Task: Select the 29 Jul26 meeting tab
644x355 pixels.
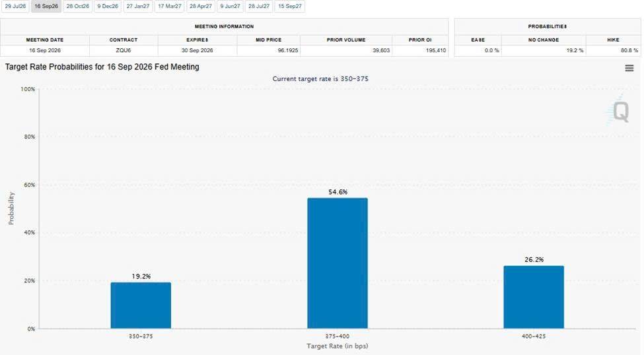Action: [x=15, y=6]
